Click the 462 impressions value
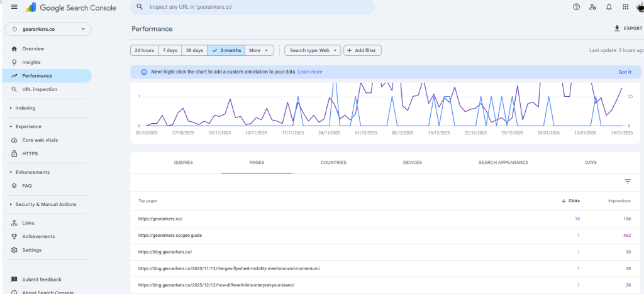The width and height of the screenshot is (644, 294). 627,236
